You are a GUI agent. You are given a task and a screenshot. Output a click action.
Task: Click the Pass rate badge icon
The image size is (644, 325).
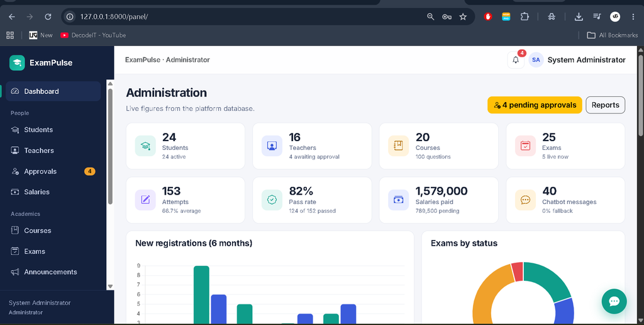(x=272, y=200)
